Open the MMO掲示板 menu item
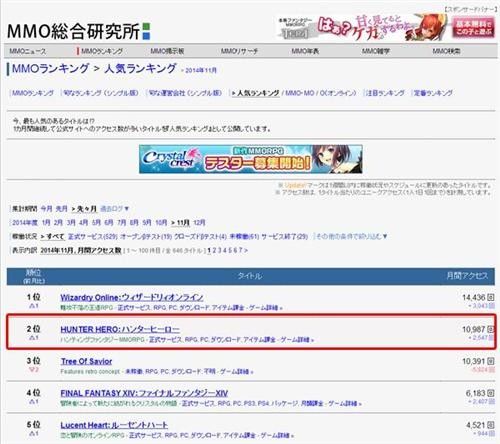 167,51
